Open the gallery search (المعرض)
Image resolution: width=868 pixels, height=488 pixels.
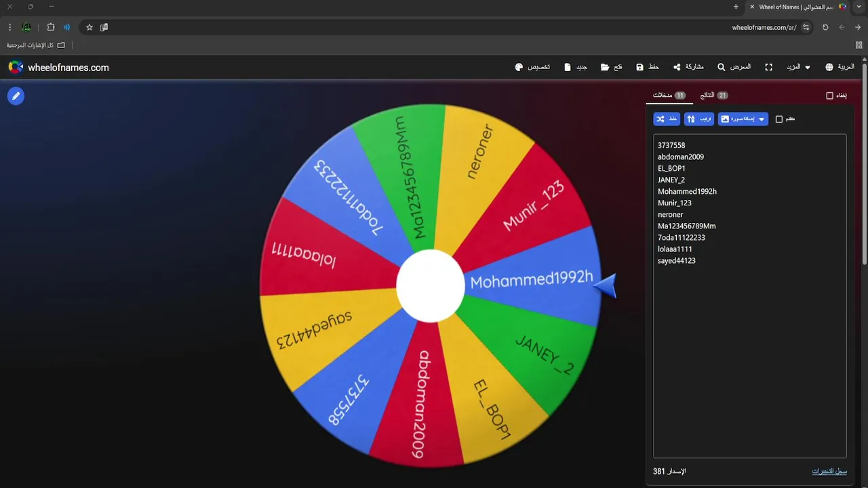(734, 67)
